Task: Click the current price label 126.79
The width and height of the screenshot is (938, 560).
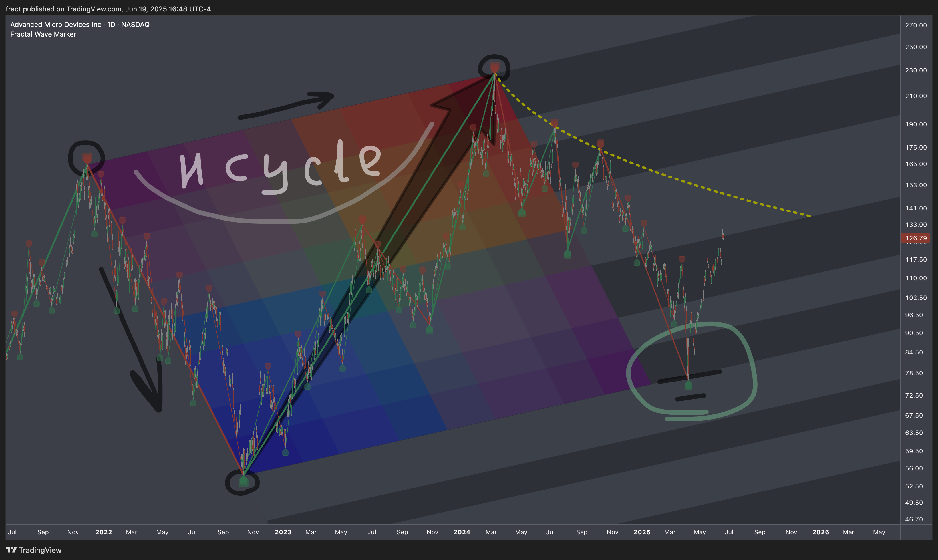Action: point(915,238)
